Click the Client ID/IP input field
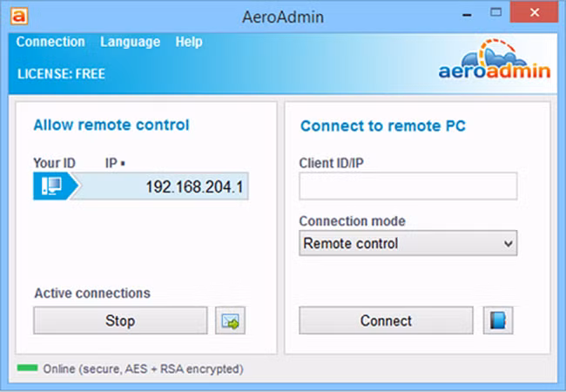566x392 pixels. pos(408,186)
